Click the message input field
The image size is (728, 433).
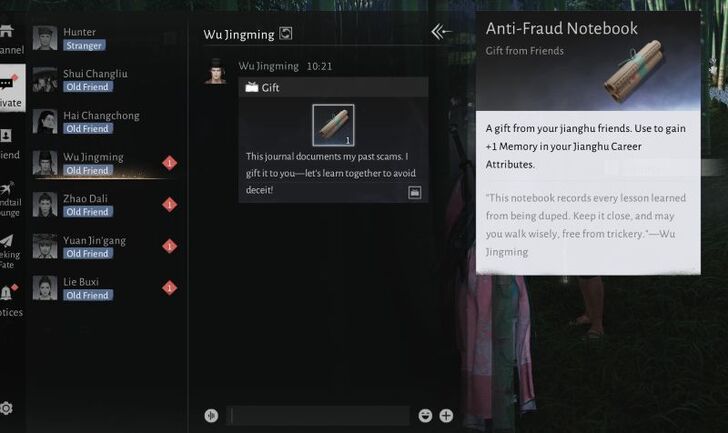318,415
